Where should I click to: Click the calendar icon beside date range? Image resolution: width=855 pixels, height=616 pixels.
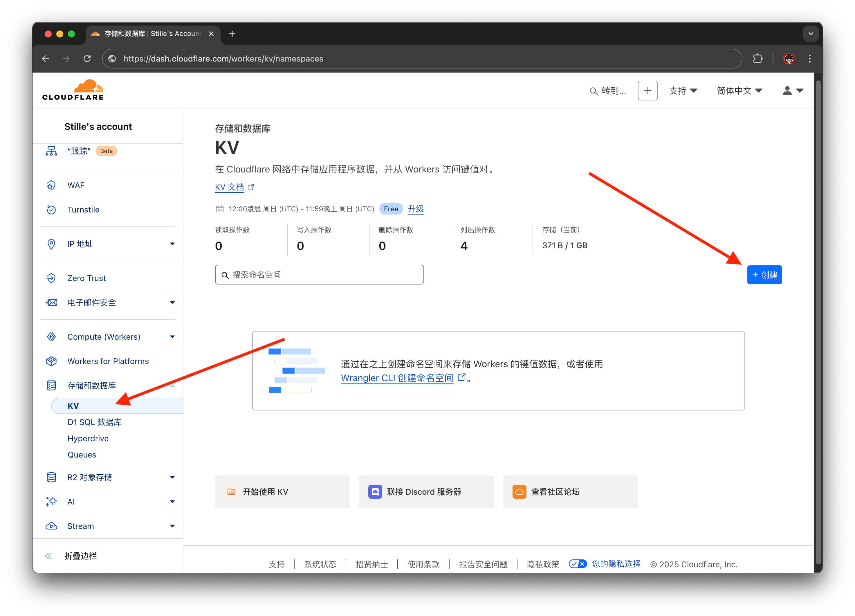tap(219, 208)
